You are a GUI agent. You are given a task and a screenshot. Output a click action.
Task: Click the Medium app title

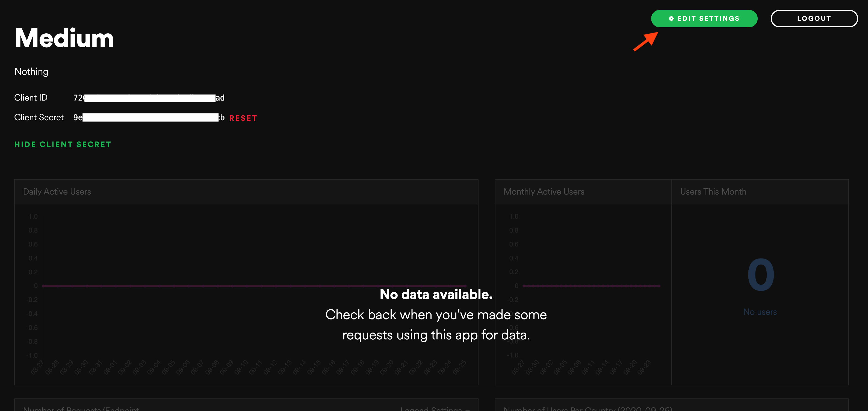click(64, 38)
